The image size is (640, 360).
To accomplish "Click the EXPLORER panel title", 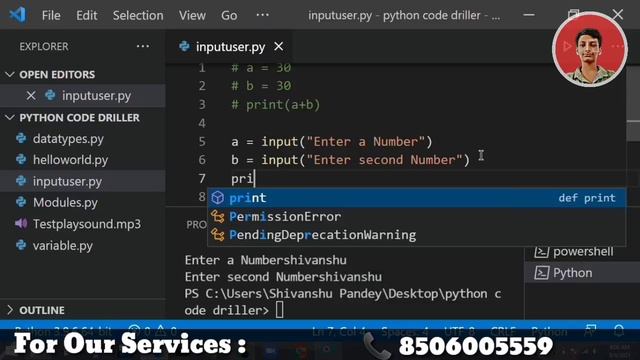I will point(44,47).
